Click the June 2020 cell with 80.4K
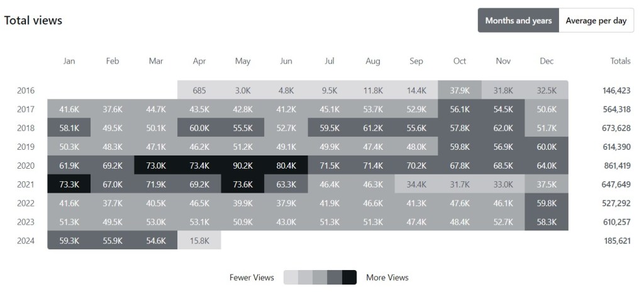 pos(286,166)
